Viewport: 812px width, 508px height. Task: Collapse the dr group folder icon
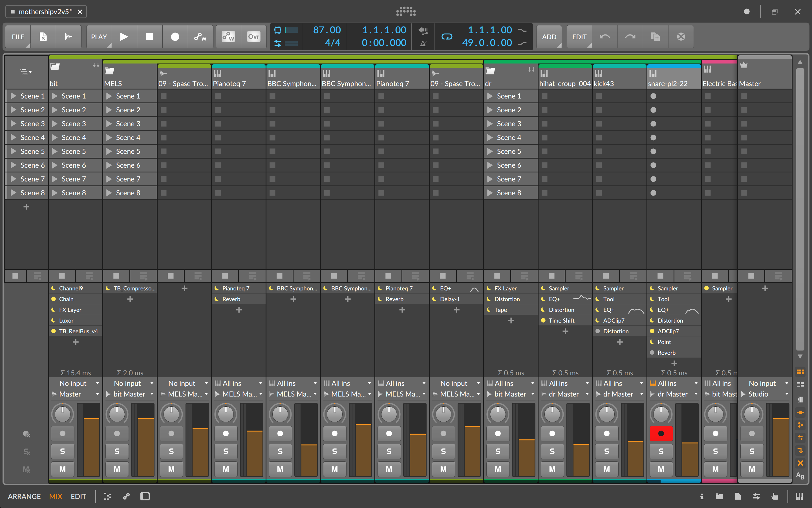pyautogui.click(x=490, y=71)
